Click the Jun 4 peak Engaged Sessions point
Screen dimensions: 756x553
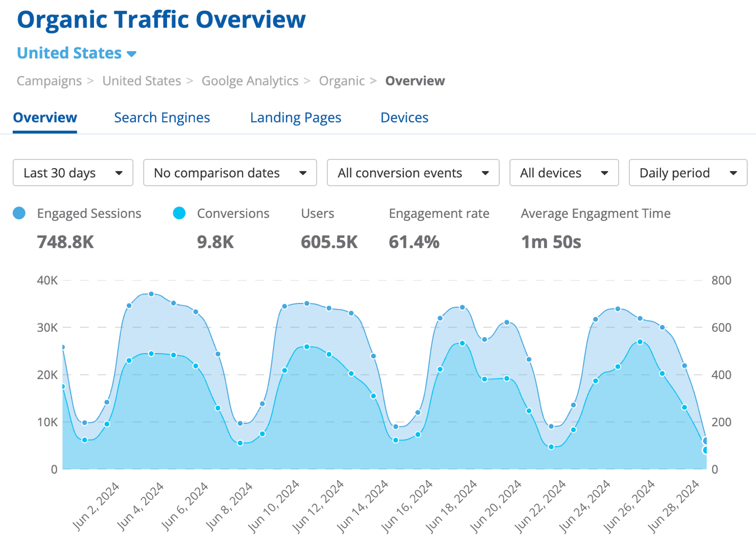click(151, 294)
